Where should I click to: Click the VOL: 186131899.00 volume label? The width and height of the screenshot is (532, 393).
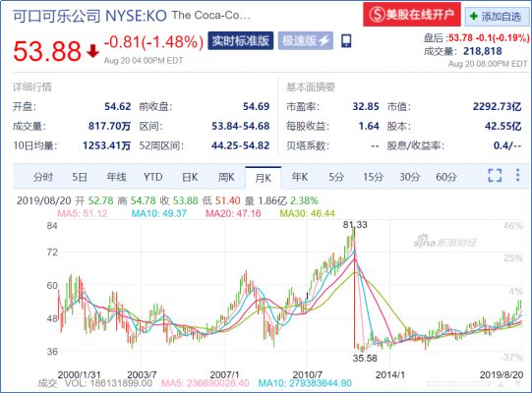(108, 383)
